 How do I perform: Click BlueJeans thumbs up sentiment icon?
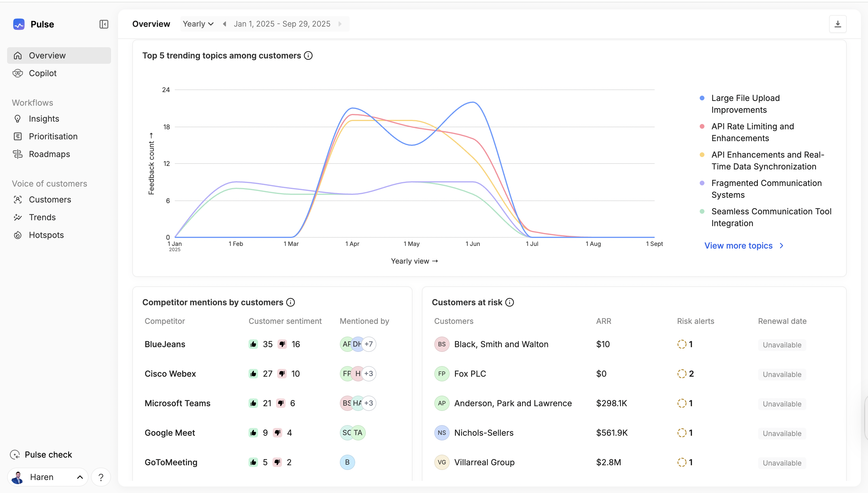pos(253,344)
